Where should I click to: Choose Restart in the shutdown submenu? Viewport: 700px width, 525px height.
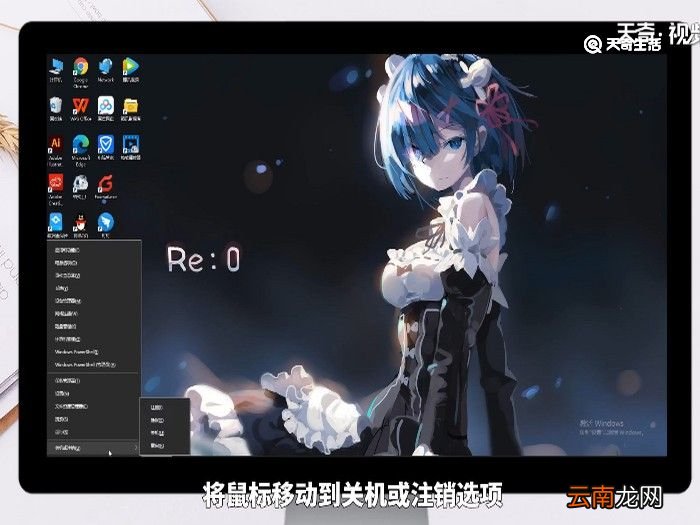pyautogui.click(x=165, y=446)
